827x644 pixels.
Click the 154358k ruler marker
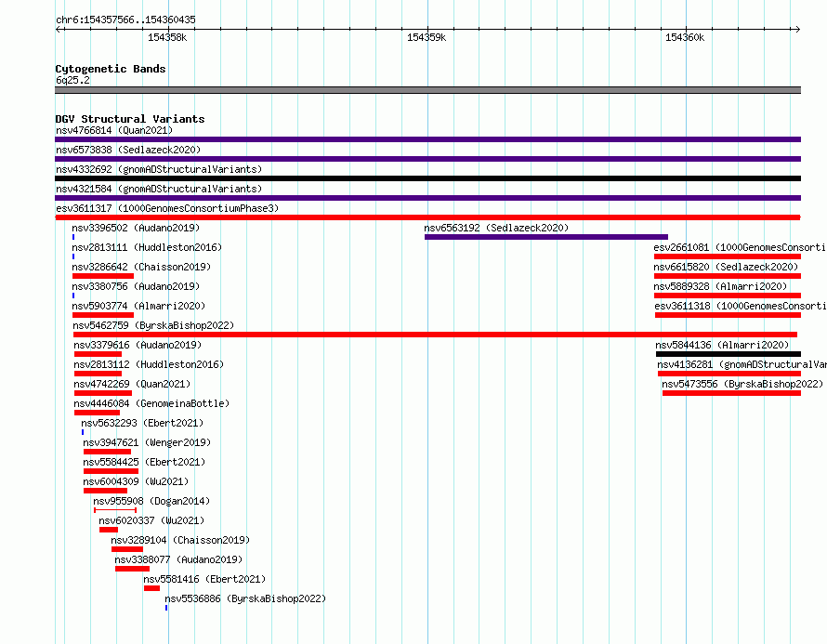167,37
